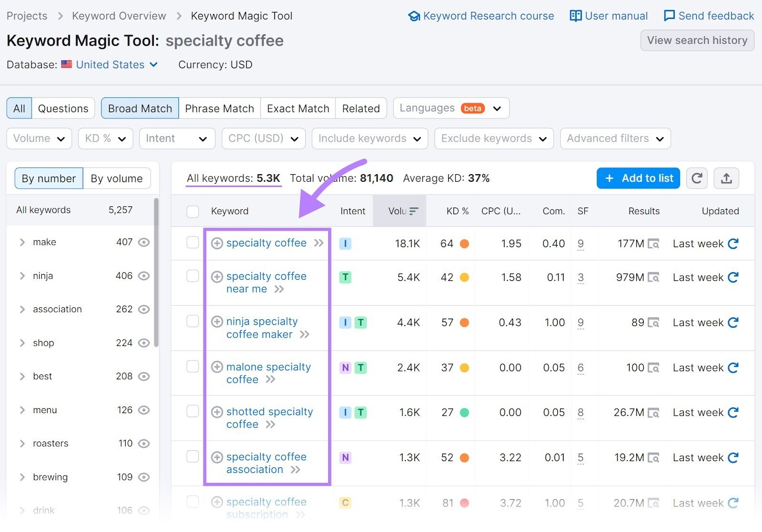Screen dimensions: 762x532
Task: Open the Volume filter dropdown
Action: [39, 138]
